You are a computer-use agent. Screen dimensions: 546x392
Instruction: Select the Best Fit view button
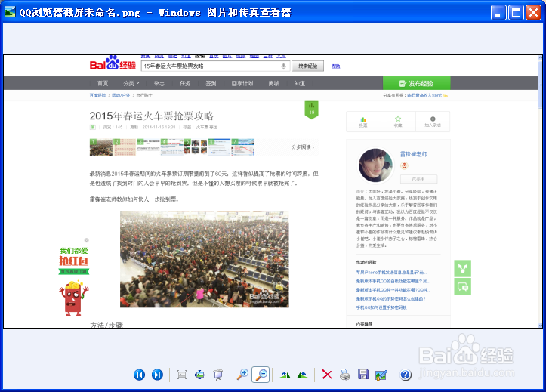click(182, 375)
